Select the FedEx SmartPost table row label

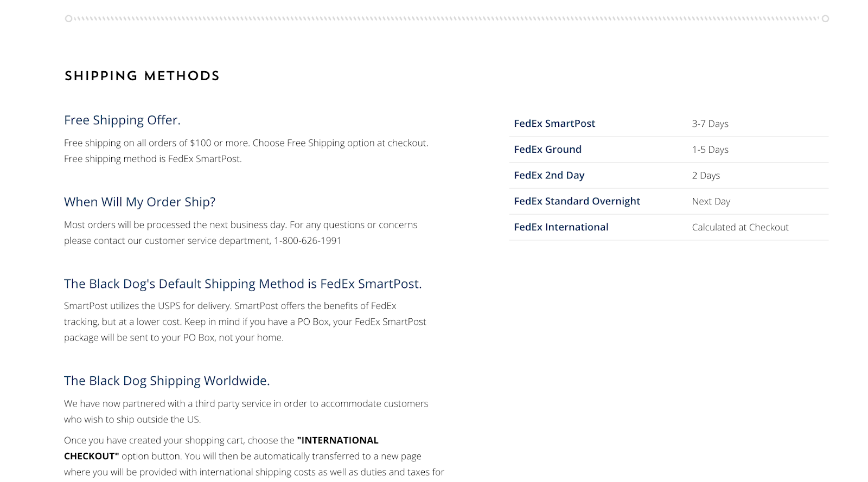click(554, 124)
